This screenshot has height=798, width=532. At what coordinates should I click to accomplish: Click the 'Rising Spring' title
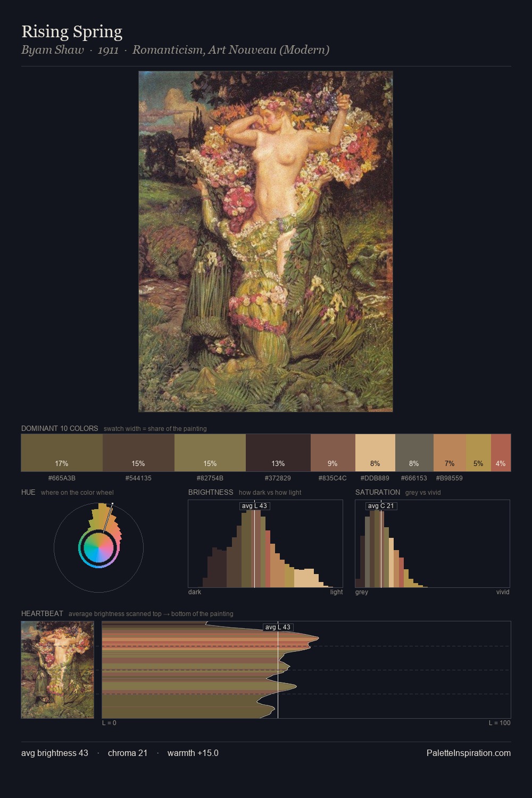[72, 31]
